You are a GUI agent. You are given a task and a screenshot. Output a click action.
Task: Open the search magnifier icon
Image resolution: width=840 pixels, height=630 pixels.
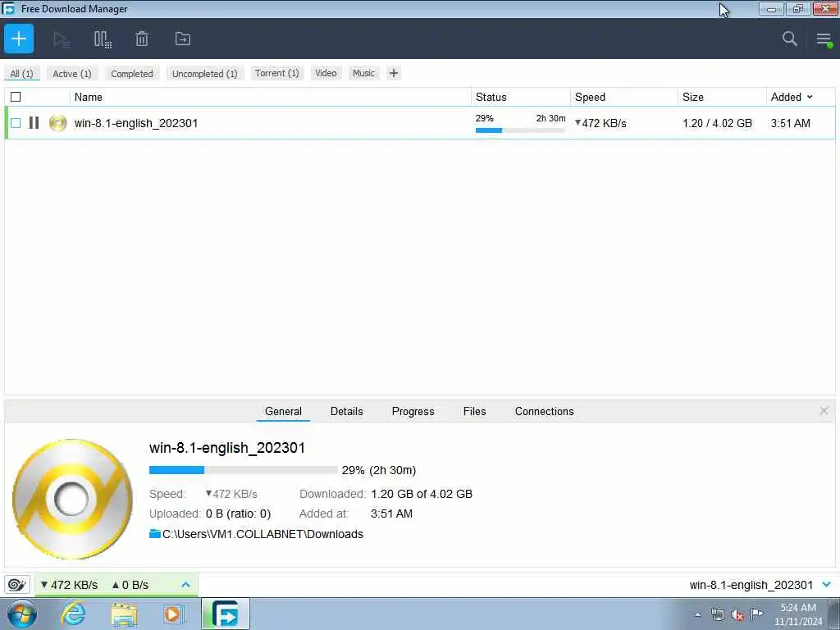(790, 39)
